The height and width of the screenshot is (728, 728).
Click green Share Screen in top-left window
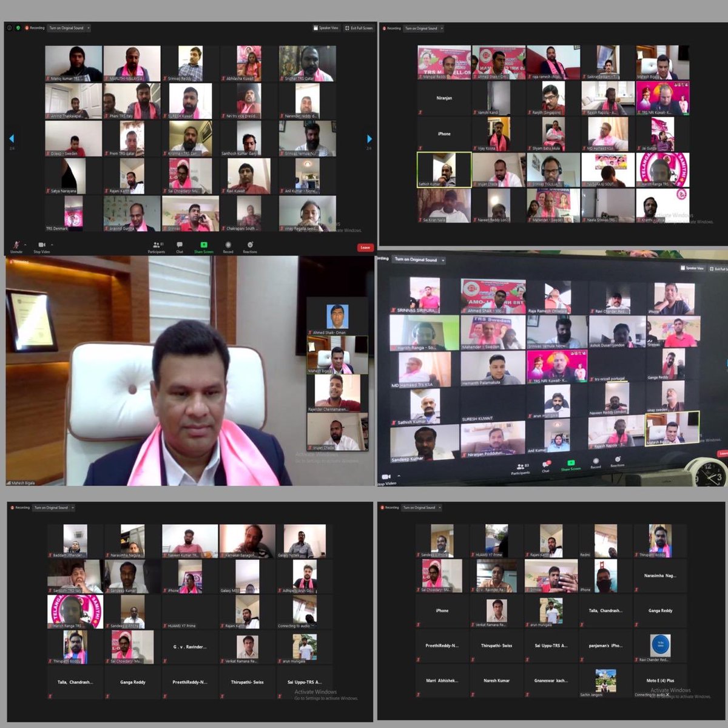[x=204, y=248]
